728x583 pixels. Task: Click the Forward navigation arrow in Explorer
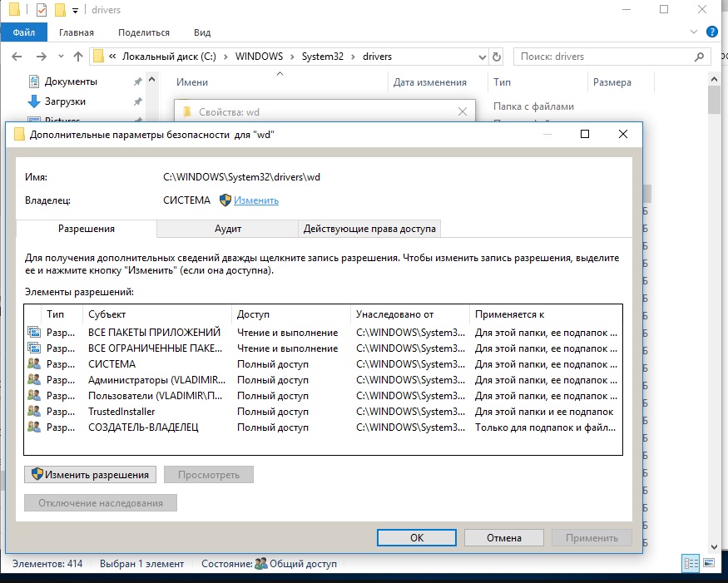(42, 57)
